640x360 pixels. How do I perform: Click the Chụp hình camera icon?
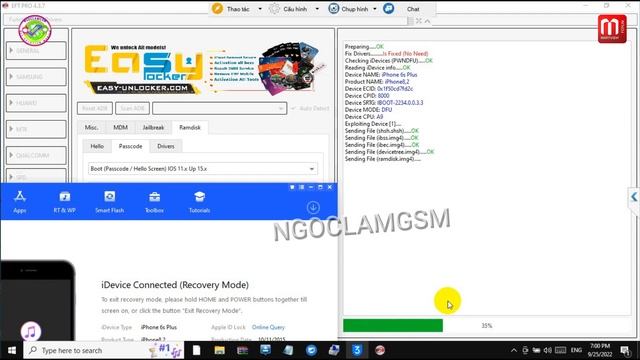click(333, 9)
